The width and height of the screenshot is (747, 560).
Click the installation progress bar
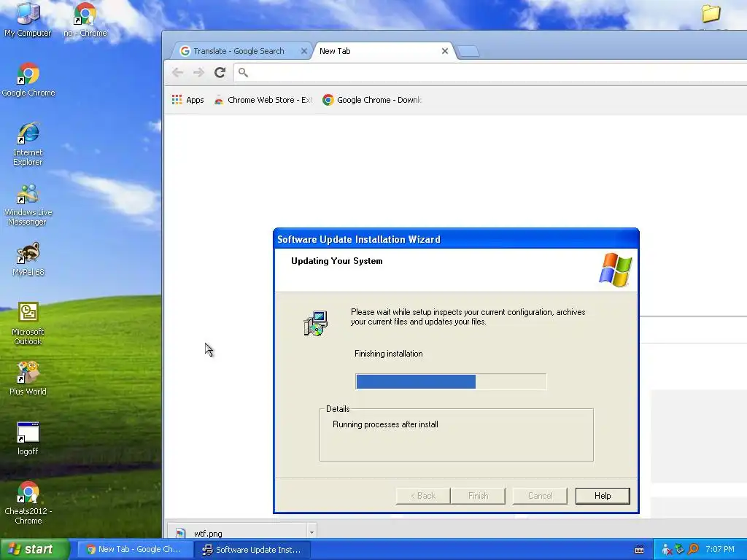click(451, 381)
